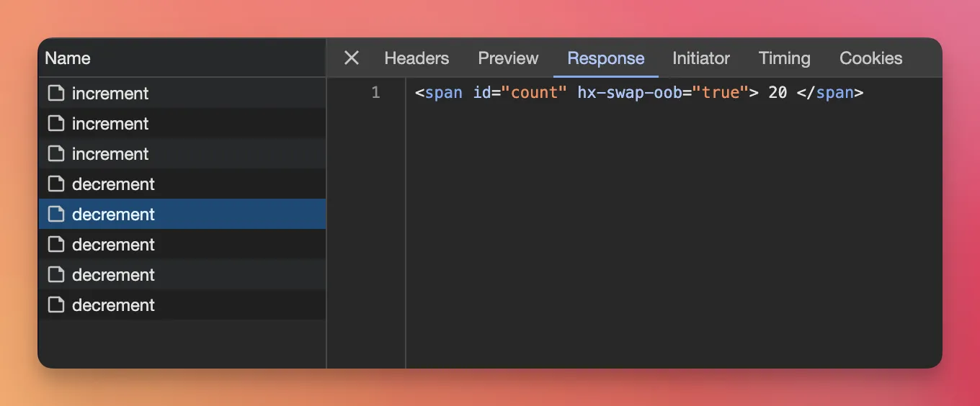Image resolution: width=980 pixels, height=406 pixels.
Task: Click the file icon of the last decrement request
Action: tap(56, 305)
